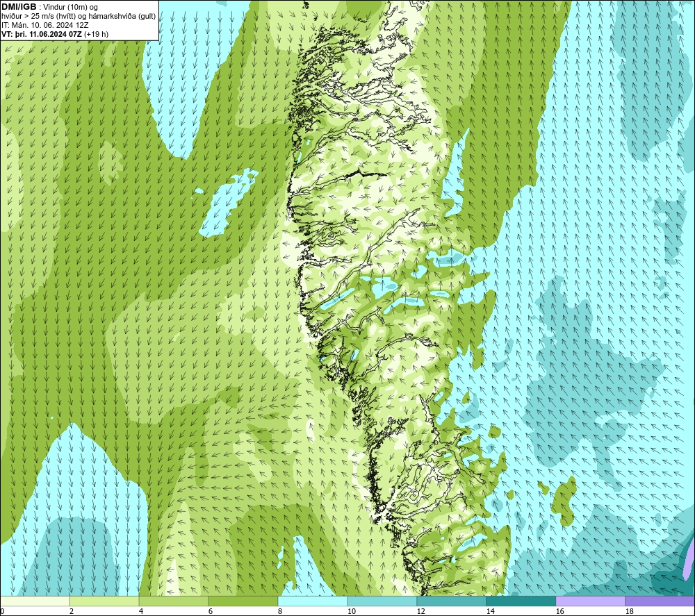This screenshot has width=695, height=616.
Task: Click the 8–10 m/s light cyan swatch
Action: 313,601
